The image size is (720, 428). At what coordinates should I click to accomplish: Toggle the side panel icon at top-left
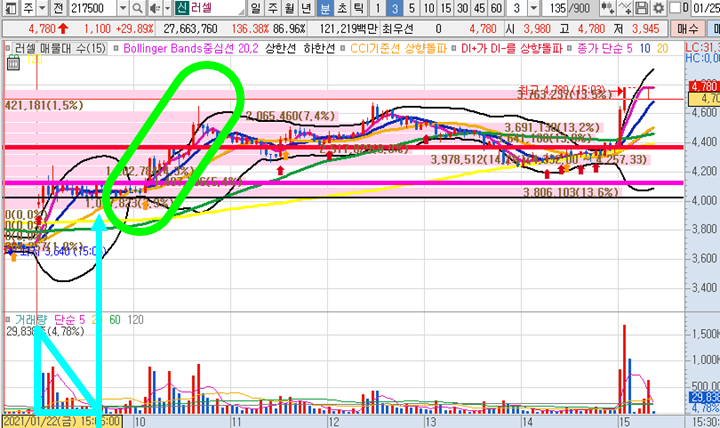tap(10, 8)
